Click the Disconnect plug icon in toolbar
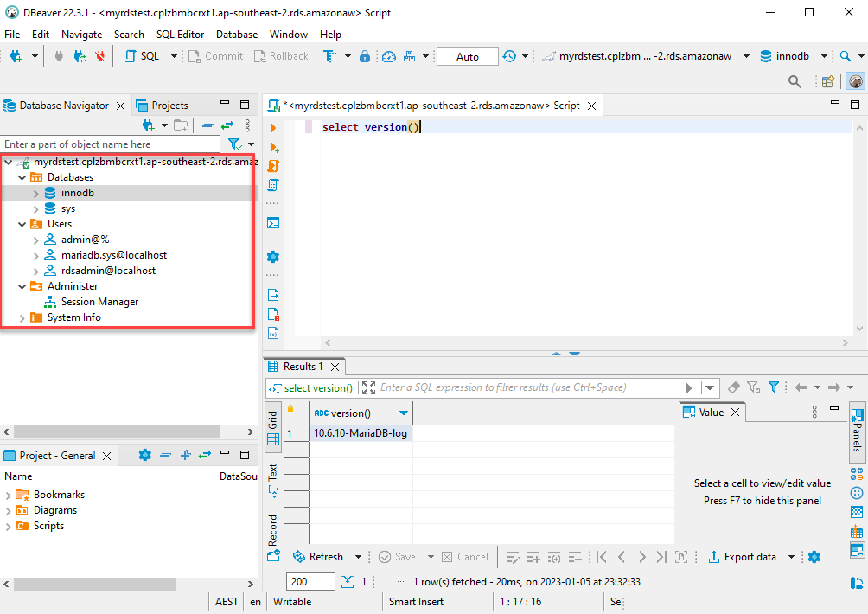Viewport: 868px width, 614px height. 59,56
